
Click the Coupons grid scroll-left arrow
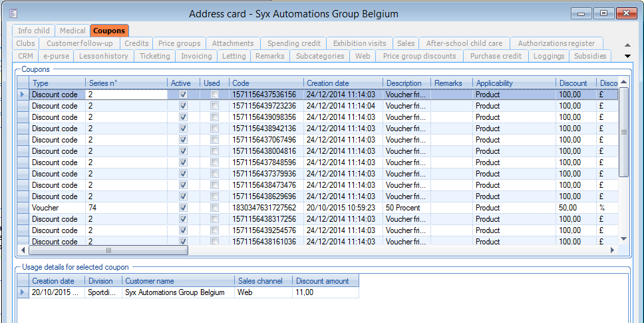click(23, 250)
